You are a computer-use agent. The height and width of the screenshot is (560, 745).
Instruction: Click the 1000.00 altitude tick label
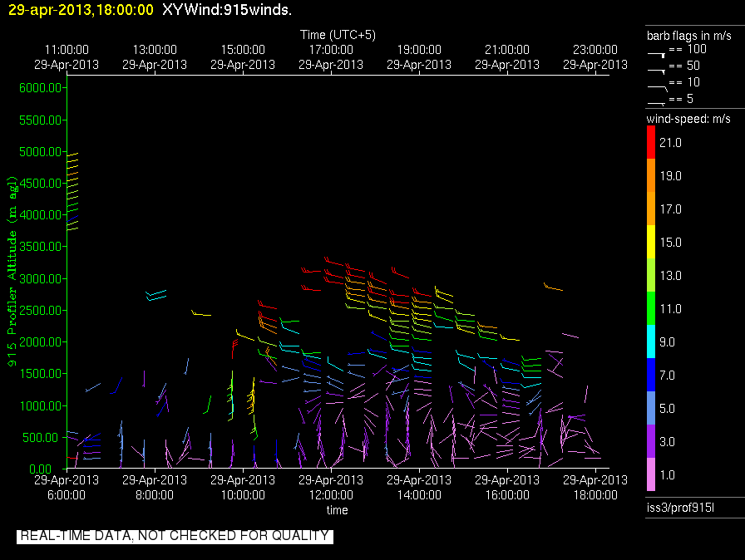click(x=41, y=405)
